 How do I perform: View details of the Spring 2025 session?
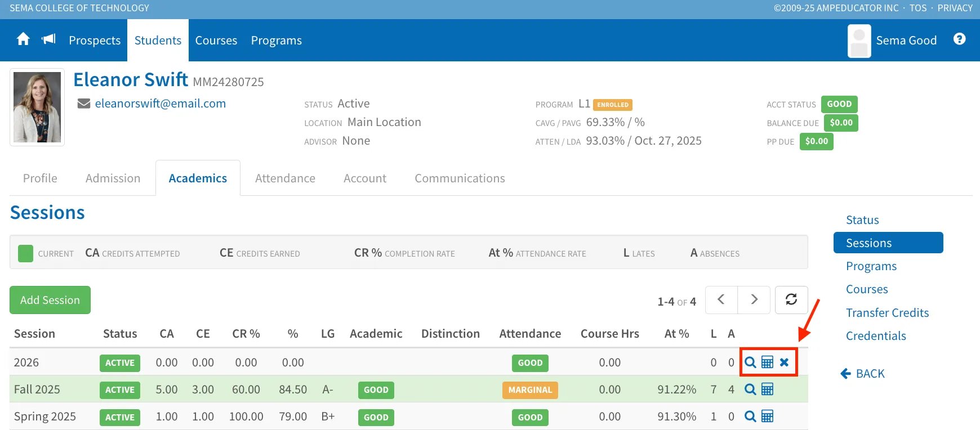click(x=750, y=416)
